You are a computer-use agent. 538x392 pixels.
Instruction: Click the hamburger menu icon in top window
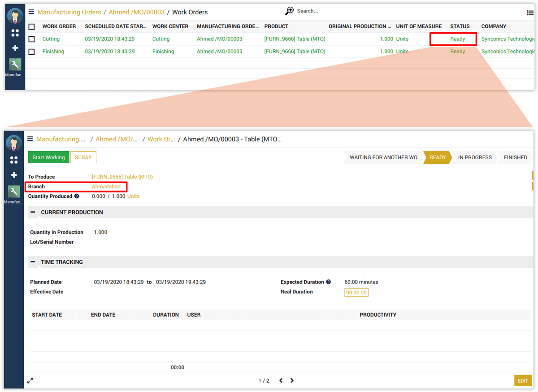click(x=31, y=12)
